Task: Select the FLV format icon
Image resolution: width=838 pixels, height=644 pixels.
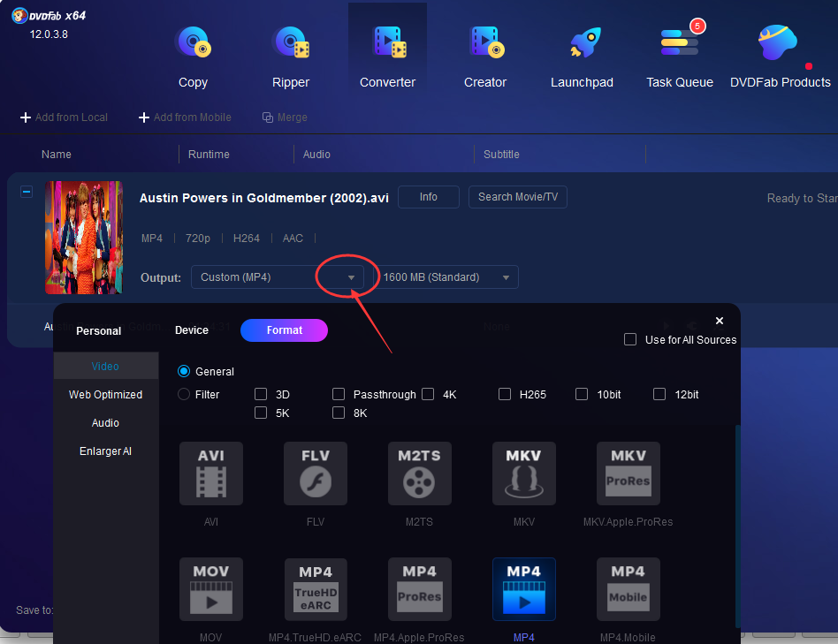Action: coord(316,474)
